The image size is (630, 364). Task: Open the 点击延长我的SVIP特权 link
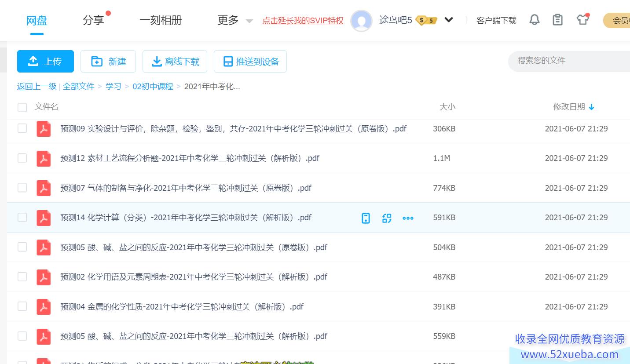(x=303, y=20)
